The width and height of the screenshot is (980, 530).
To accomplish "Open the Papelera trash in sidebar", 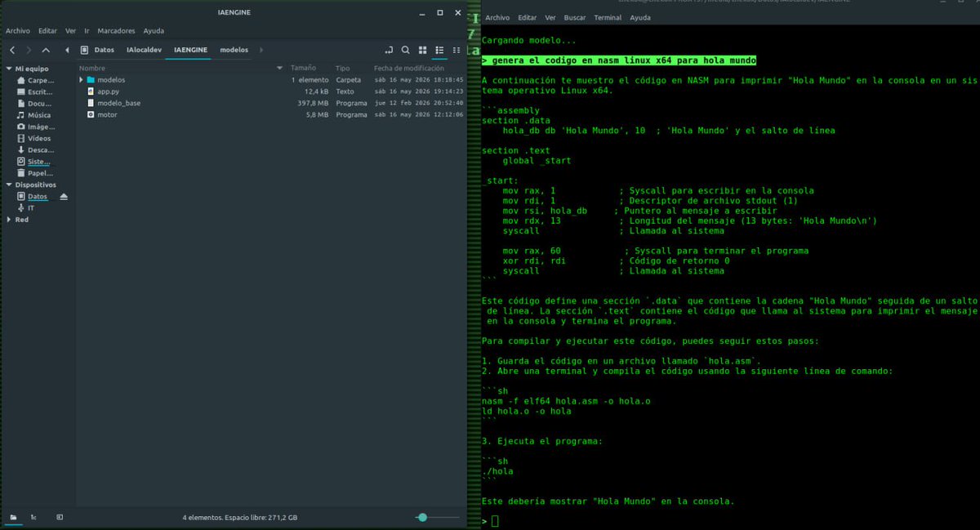I will (x=34, y=173).
